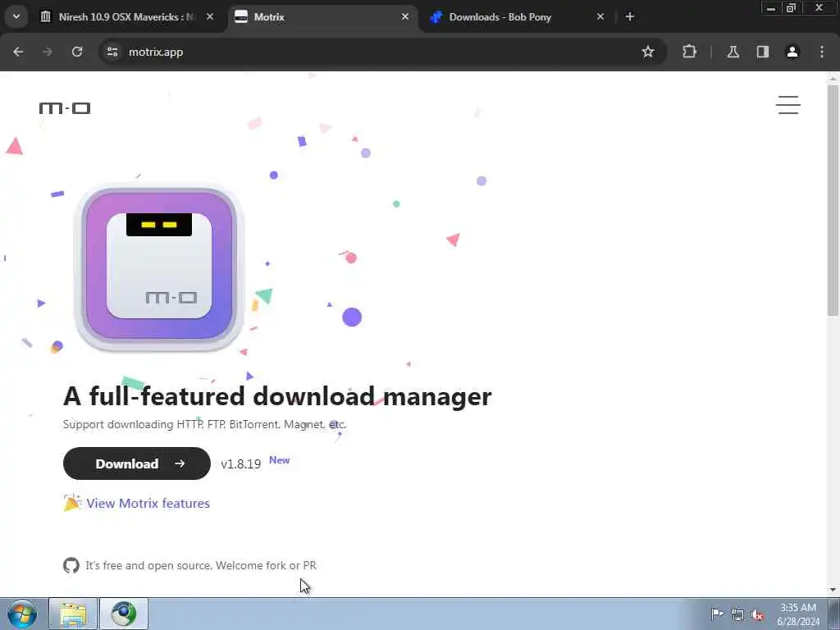Switch to Downloads - Bob Pony tab

[518, 17]
